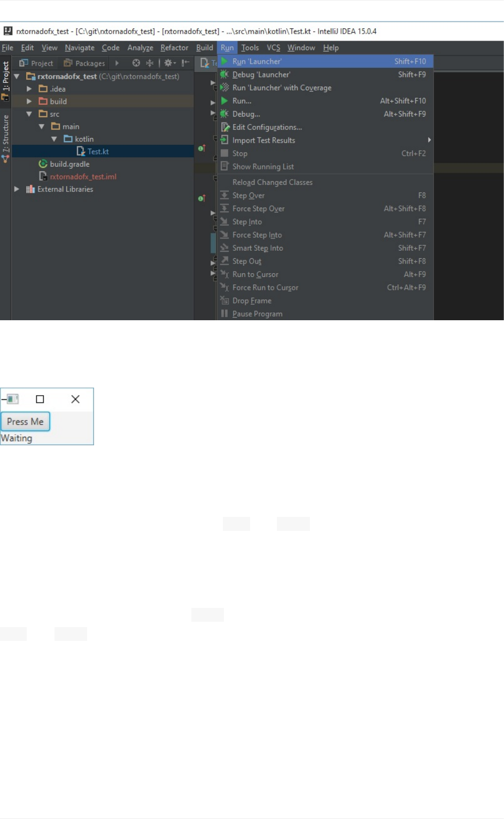Select Reload Changed Classes entry
504x819 pixels.
point(325,182)
